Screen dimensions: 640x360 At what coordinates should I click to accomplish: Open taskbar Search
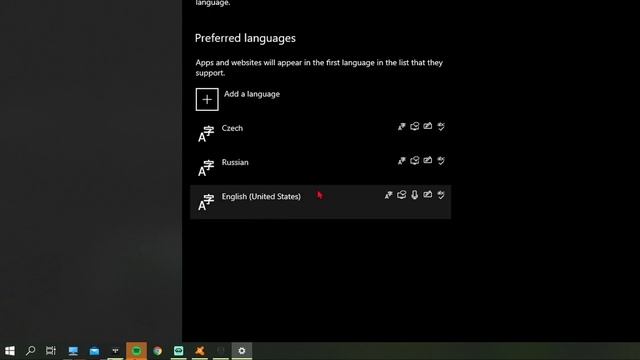tap(30, 351)
